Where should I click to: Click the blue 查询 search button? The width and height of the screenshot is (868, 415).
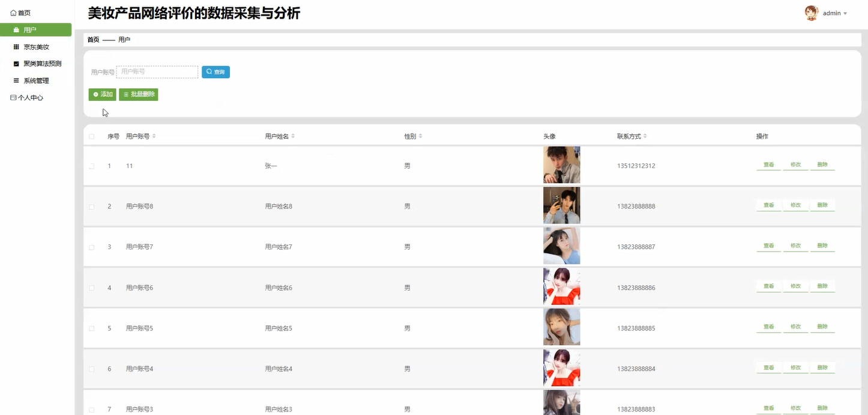click(215, 72)
